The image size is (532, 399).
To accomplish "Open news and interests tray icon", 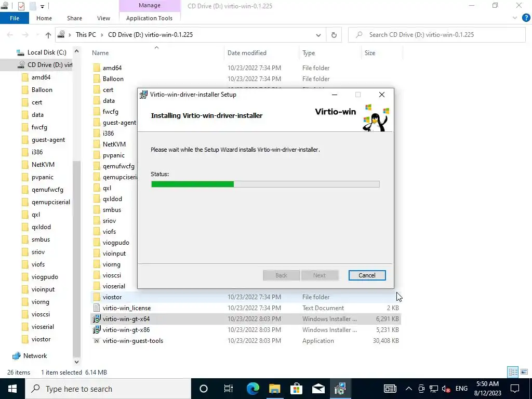I will coord(390,389).
